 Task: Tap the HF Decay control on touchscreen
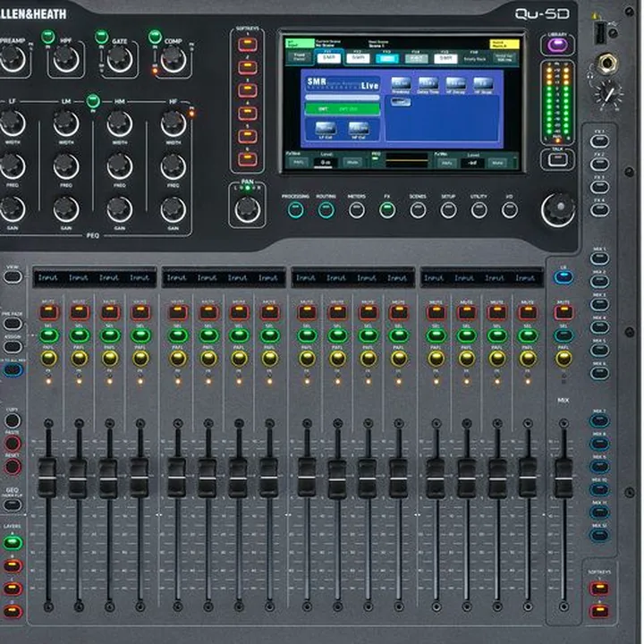coord(455,85)
